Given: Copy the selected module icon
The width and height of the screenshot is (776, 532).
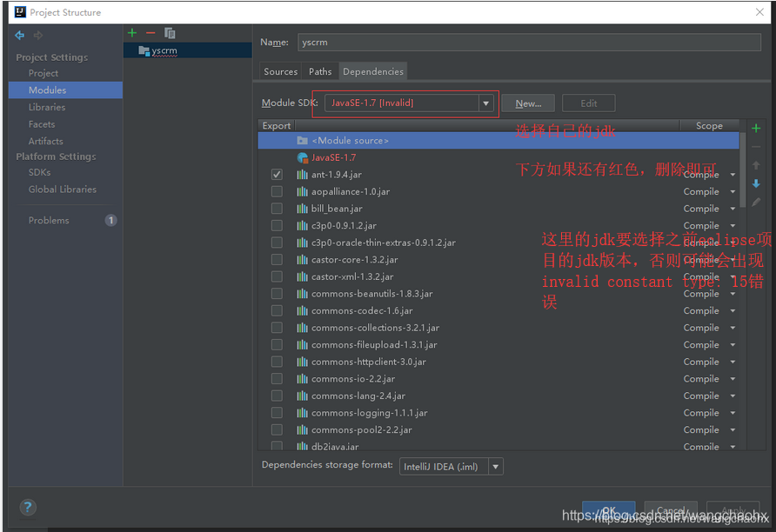Looking at the screenshot, I should pyautogui.click(x=170, y=33).
